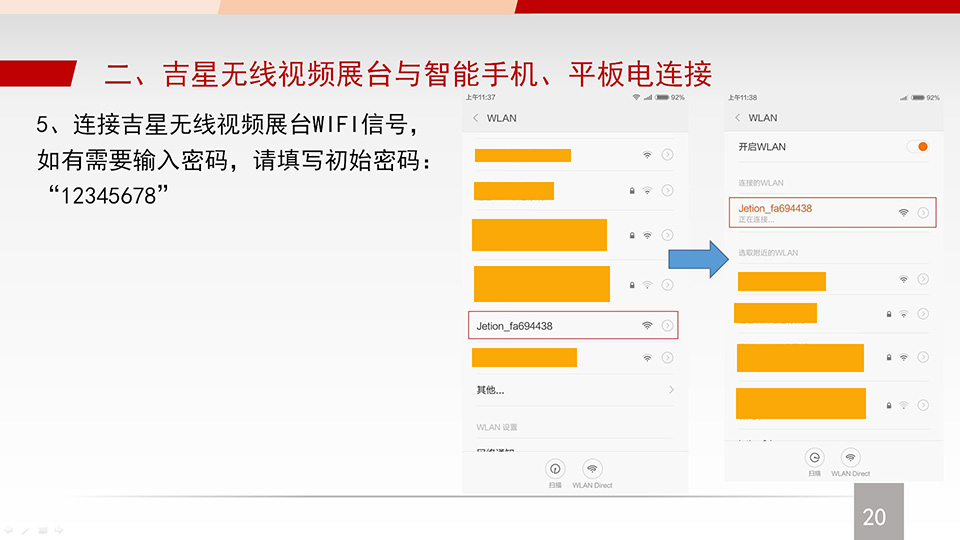This screenshot has height=540, width=960.
Task: Tap the scan (扫描) icon on the right phone
Action: tap(814, 457)
